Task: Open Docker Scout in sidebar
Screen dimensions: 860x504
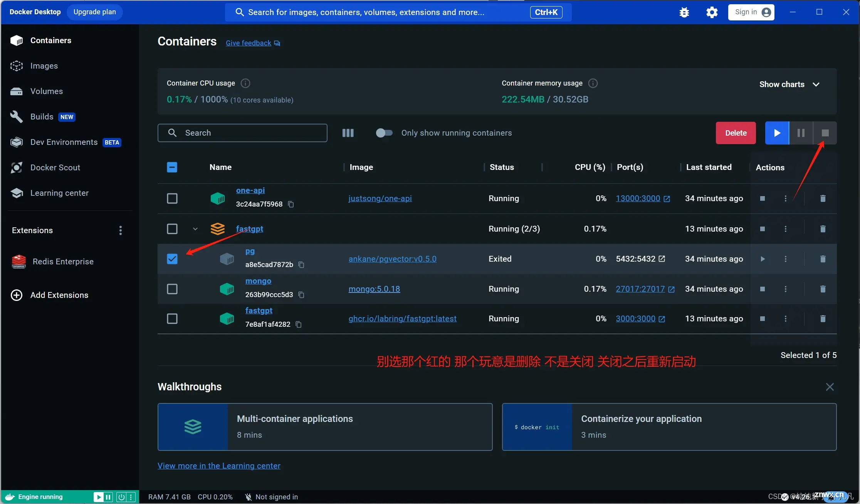Action: point(69,168)
